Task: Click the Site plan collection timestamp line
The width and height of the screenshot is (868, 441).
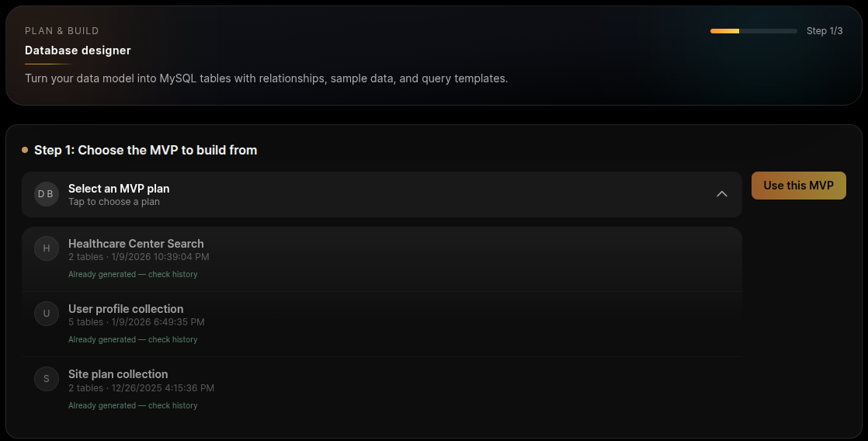Action: click(x=141, y=388)
